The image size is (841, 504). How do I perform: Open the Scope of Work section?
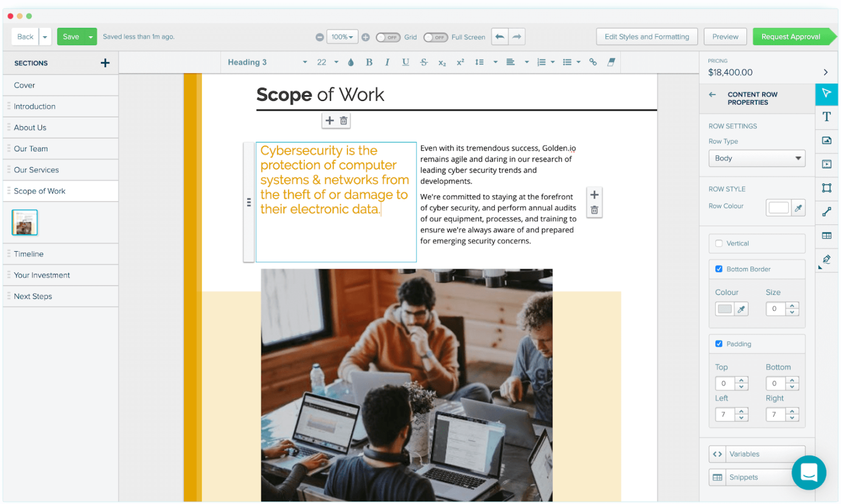[x=39, y=191]
